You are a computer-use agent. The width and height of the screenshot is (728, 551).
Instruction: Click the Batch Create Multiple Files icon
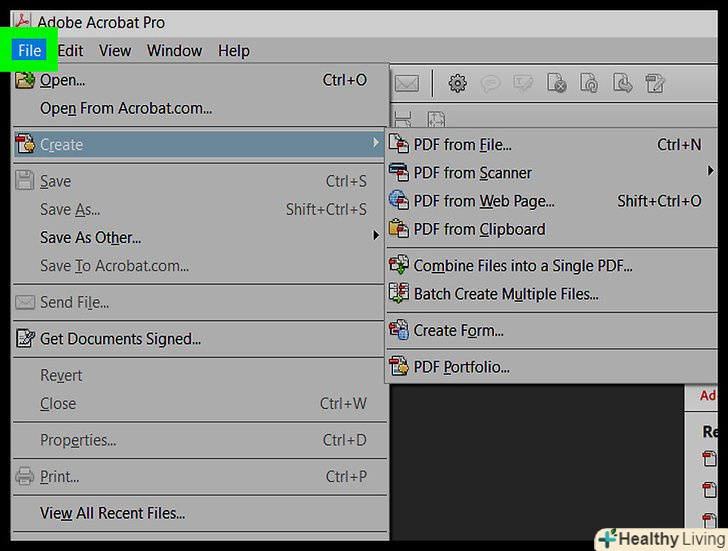(398, 293)
